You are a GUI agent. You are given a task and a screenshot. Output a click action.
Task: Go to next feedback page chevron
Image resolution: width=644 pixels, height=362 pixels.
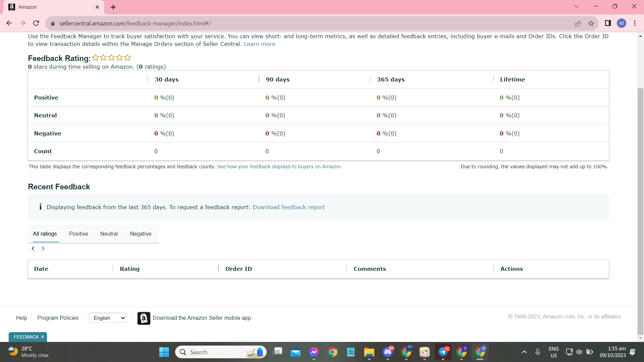pyautogui.click(x=43, y=248)
